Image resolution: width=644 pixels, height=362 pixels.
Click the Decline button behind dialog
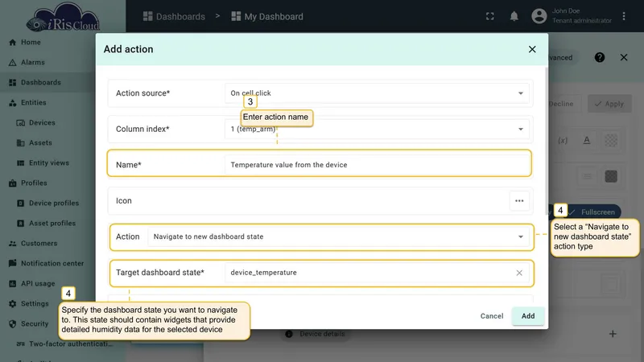[x=561, y=104]
